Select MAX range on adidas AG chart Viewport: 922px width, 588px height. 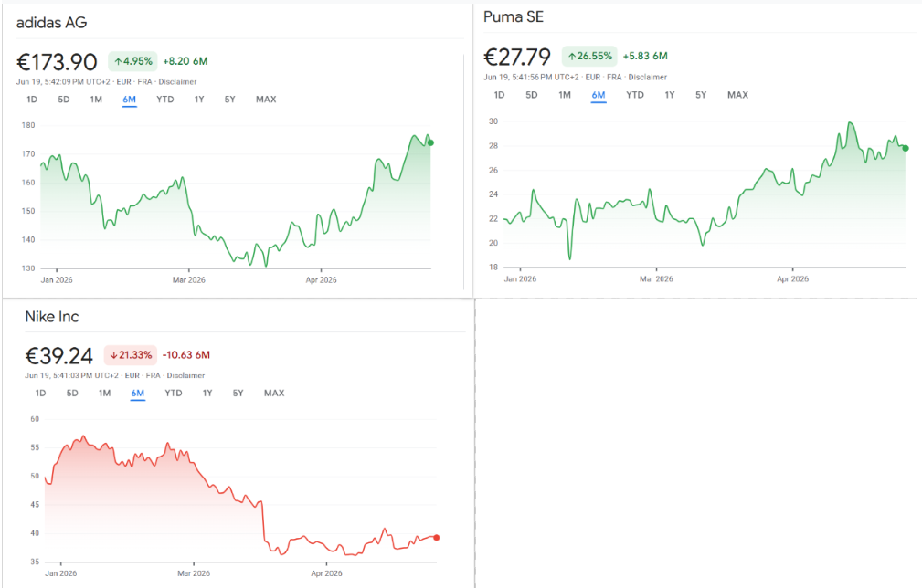[266, 100]
